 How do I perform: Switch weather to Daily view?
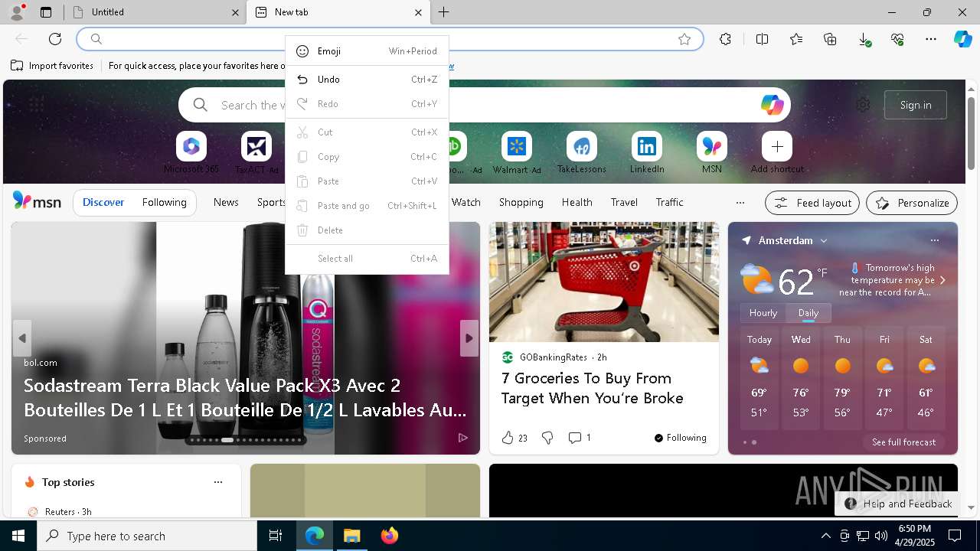point(808,313)
